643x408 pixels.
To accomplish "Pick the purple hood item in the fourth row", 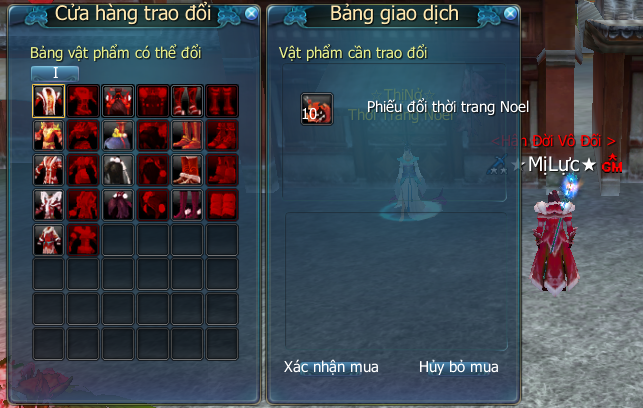I will coord(118,204).
